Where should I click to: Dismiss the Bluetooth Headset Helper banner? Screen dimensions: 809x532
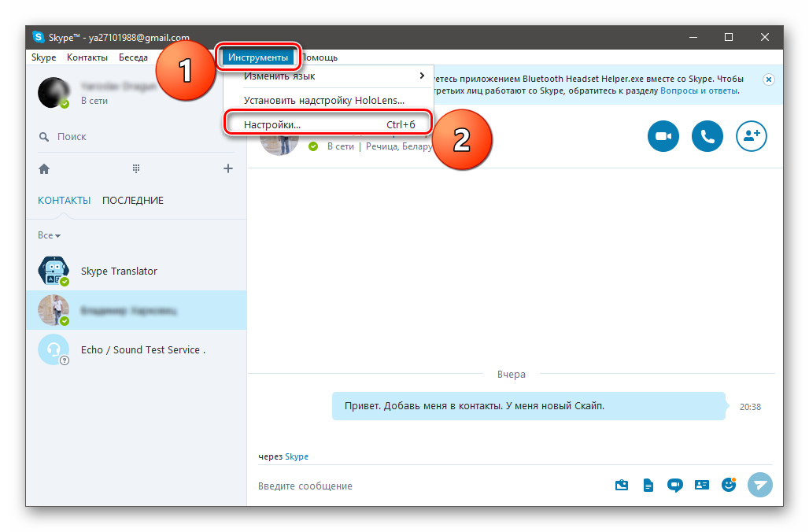(769, 79)
